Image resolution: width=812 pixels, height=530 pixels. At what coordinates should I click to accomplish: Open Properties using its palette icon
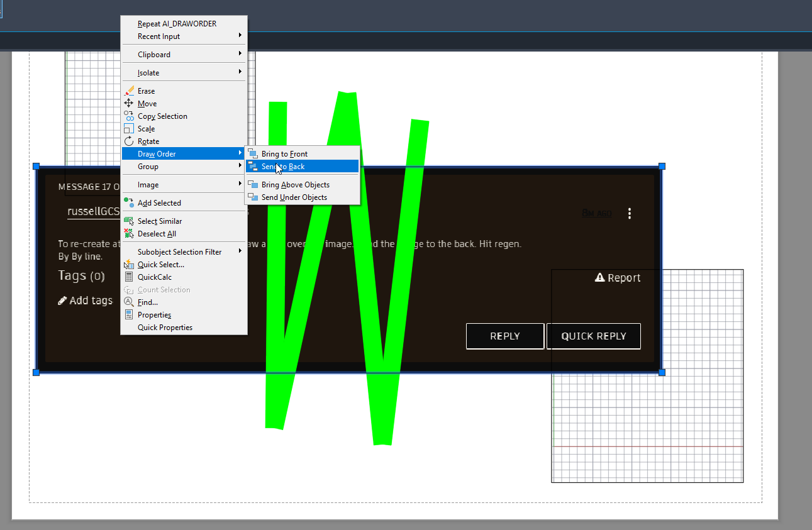[x=129, y=314]
